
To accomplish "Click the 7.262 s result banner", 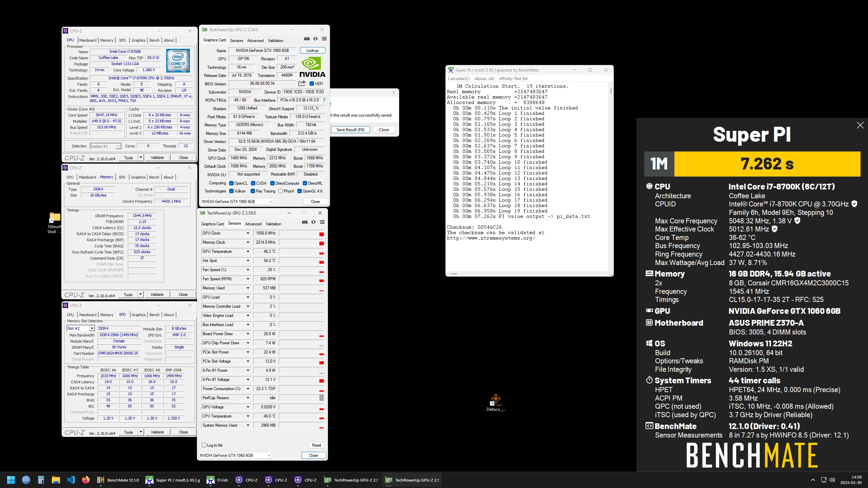I will (767, 164).
